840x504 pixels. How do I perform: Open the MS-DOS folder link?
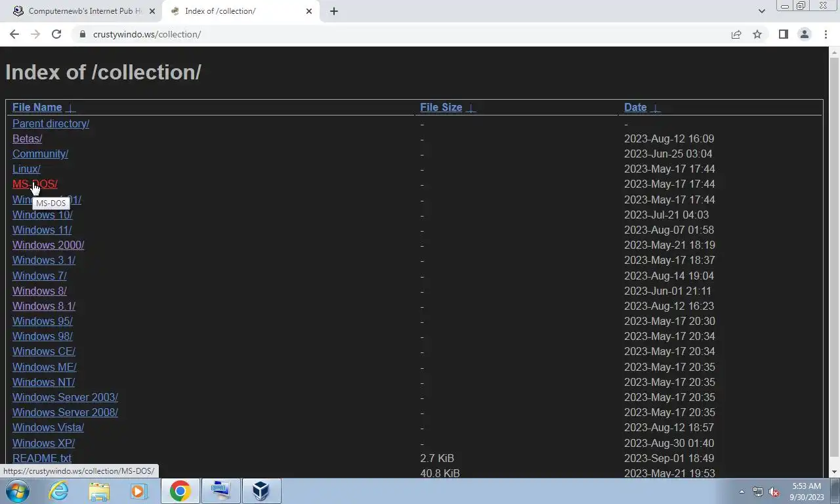pos(35,184)
